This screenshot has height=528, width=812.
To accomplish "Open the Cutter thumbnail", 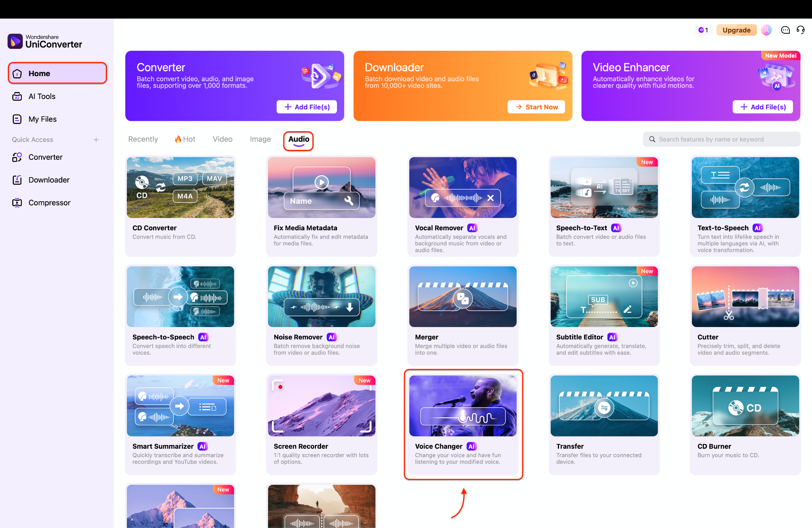I will click(x=745, y=297).
